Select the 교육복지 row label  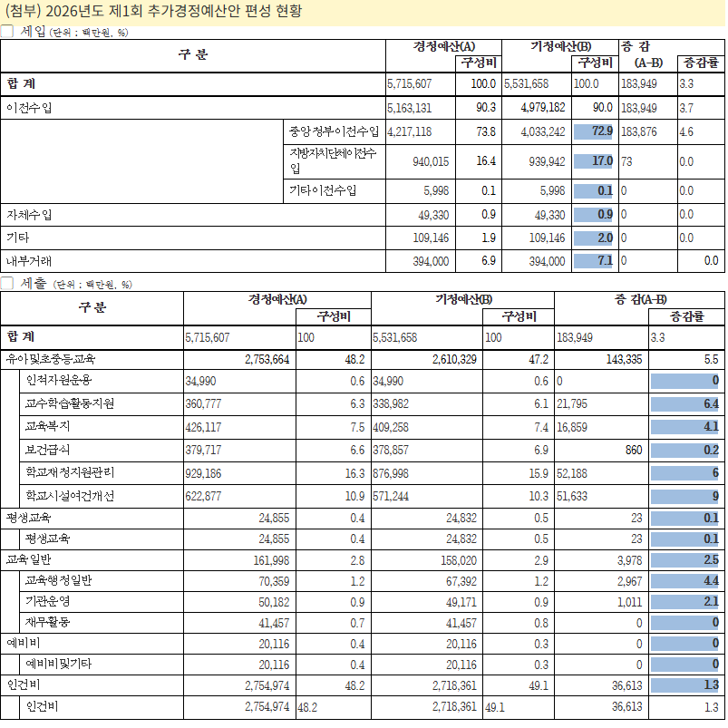pyautogui.click(x=51, y=426)
